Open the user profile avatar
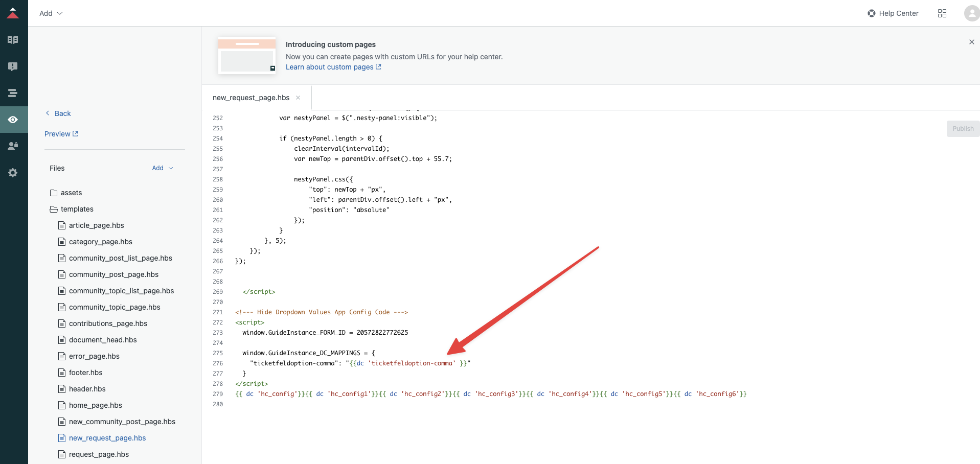 (x=971, y=13)
